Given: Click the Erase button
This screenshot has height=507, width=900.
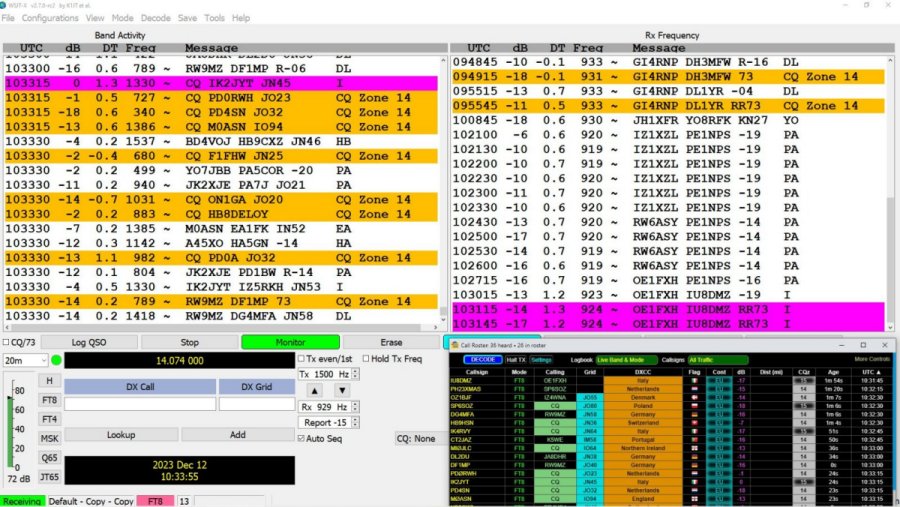Looking at the screenshot, I should pos(391,342).
